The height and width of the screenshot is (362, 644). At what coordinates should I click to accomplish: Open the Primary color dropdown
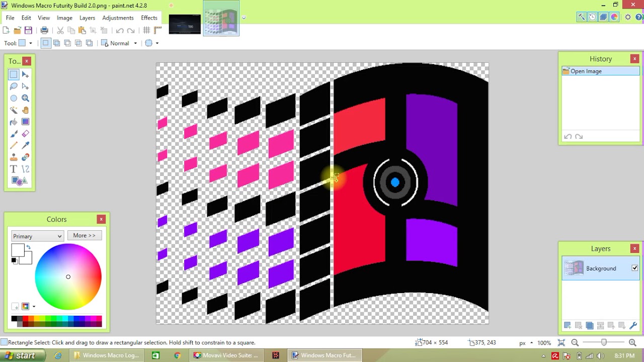(37, 236)
